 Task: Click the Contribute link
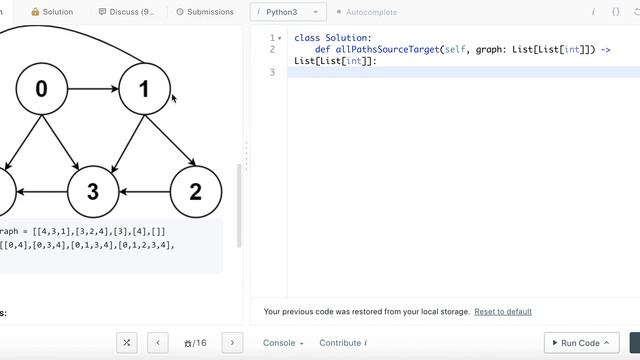(343, 343)
